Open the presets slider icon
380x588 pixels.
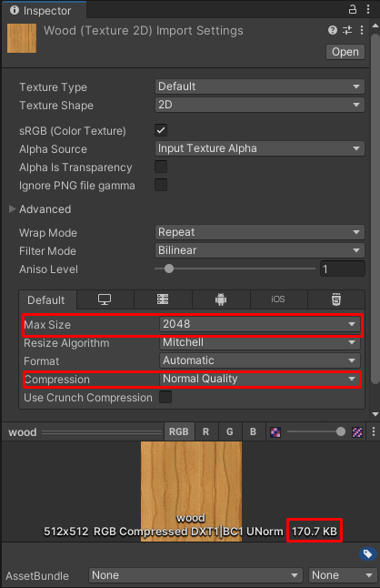[x=347, y=30]
